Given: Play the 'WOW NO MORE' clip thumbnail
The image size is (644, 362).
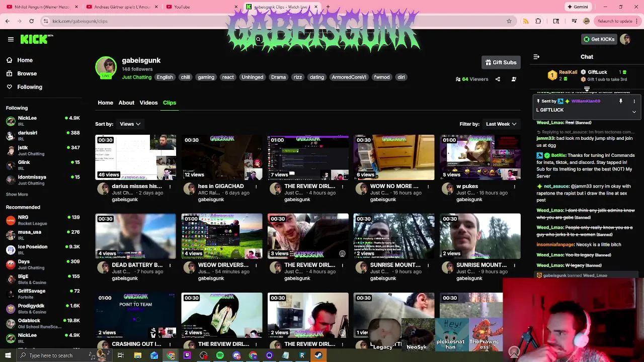Looking at the screenshot, I should coord(394,157).
